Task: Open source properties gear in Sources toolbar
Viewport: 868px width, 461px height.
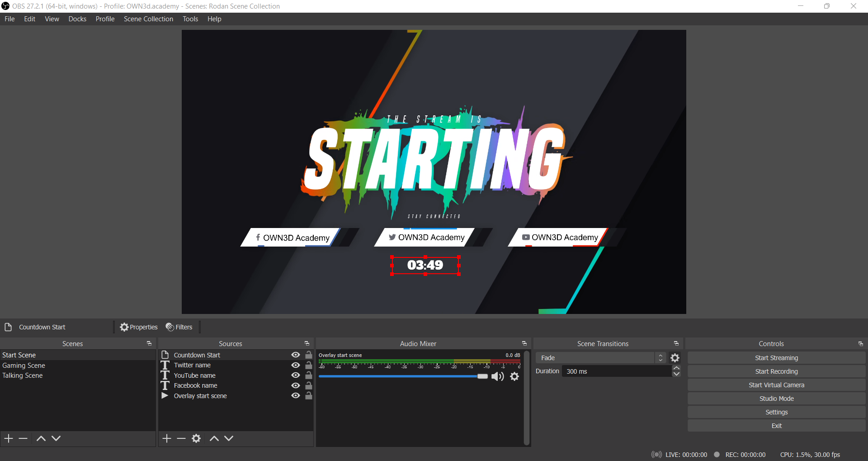Action: 196,438
